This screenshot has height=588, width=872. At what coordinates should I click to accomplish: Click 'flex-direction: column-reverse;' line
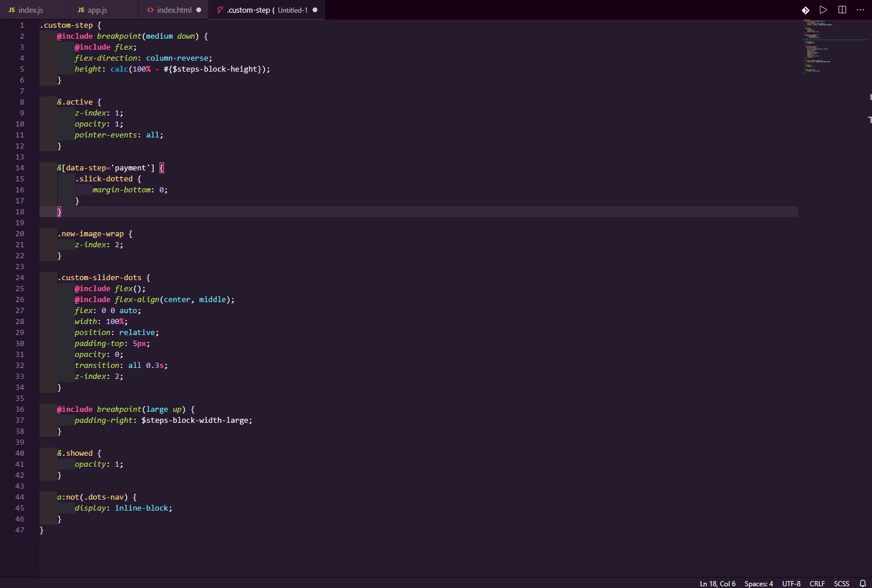[143, 58]
